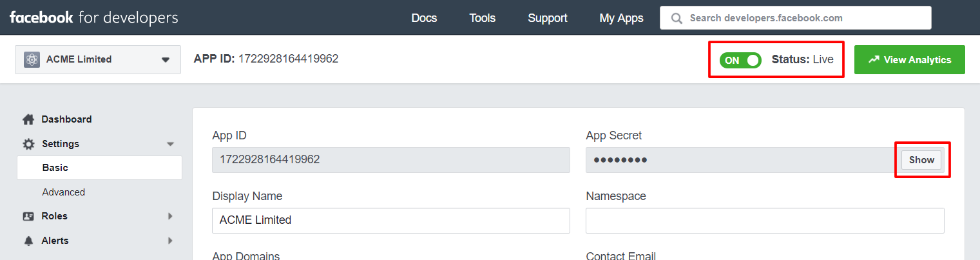
Task: Open the Support menu
Action: click(548, 18)
